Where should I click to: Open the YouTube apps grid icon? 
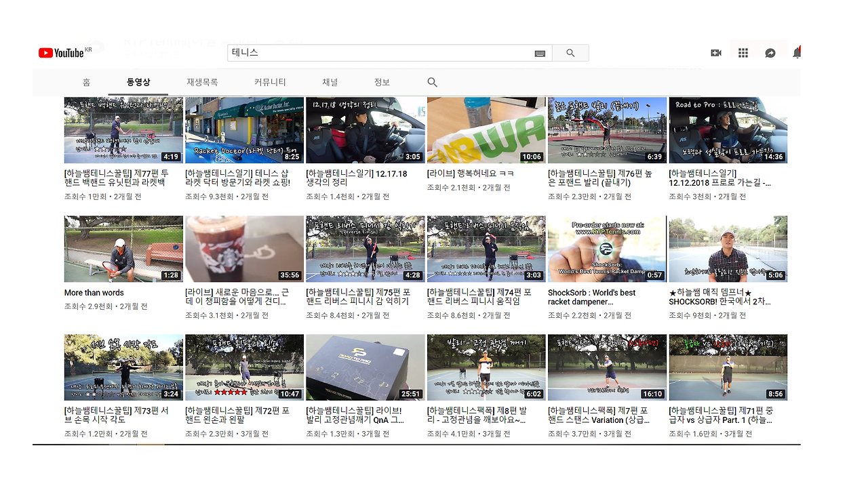(x=743, y=52)
